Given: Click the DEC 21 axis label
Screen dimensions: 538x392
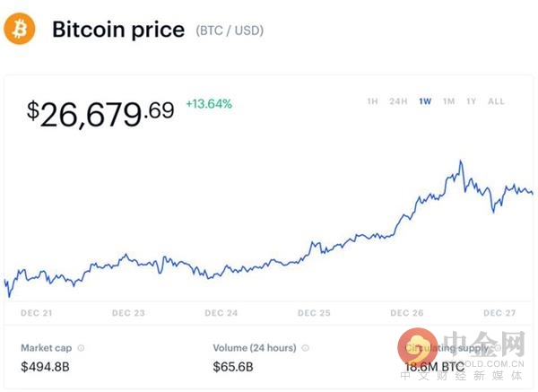Looking at the screenshot, I should coord(37,313).
